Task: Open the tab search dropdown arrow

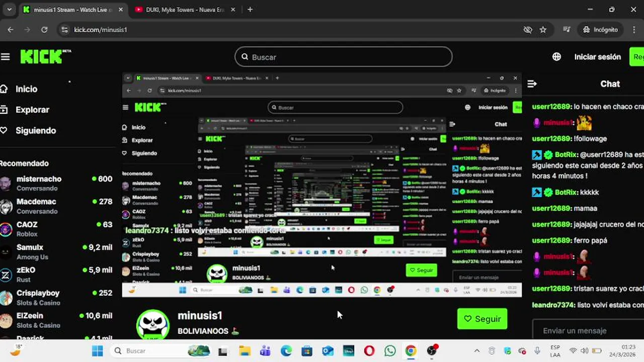Action: coord(9,10)
